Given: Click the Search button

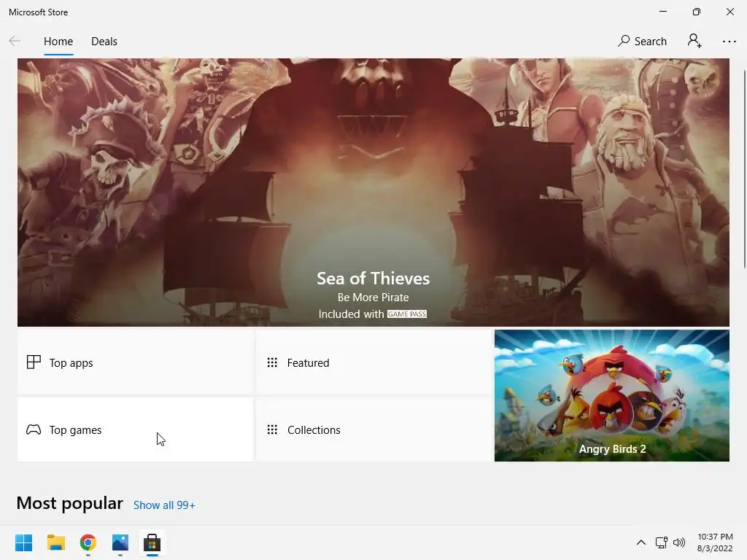Looking at the screenshot, I should click(x=642, y=42).
